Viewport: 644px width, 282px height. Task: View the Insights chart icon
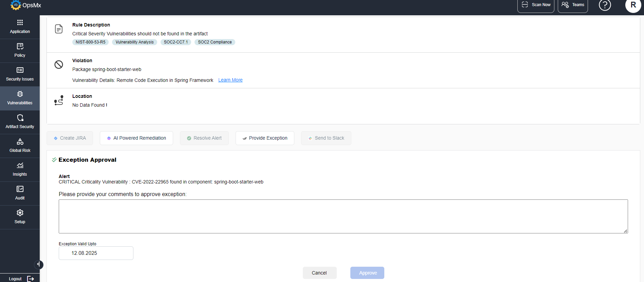point(20,165)
